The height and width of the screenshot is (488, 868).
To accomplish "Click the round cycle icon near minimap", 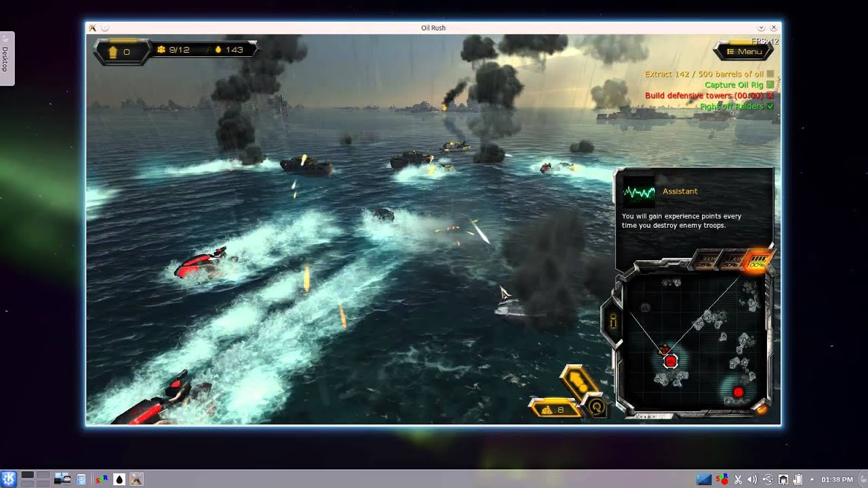I will (597, 407).
